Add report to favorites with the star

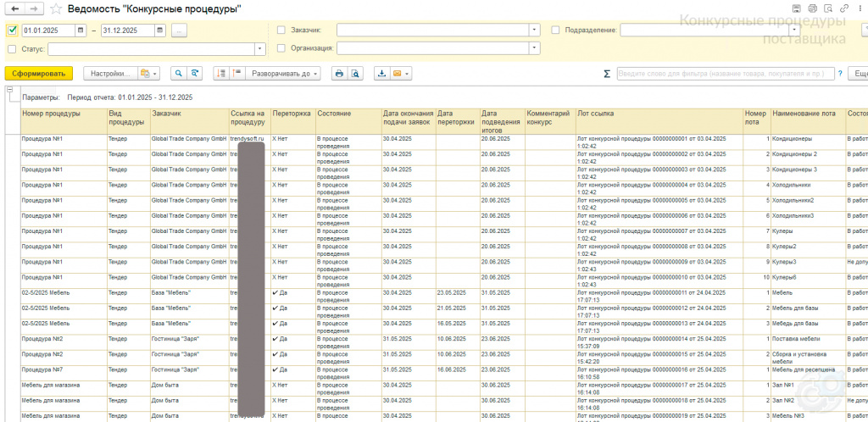[x=55, y=8]
